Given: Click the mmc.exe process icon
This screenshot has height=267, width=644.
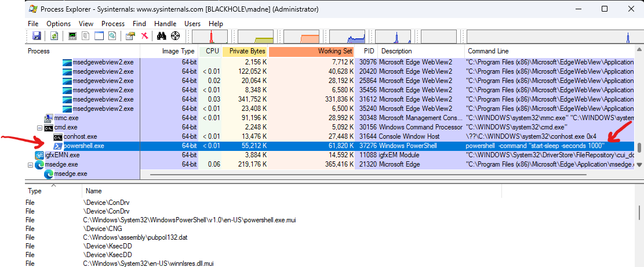Looking at the screenshot, I should [x=49, y=118].
